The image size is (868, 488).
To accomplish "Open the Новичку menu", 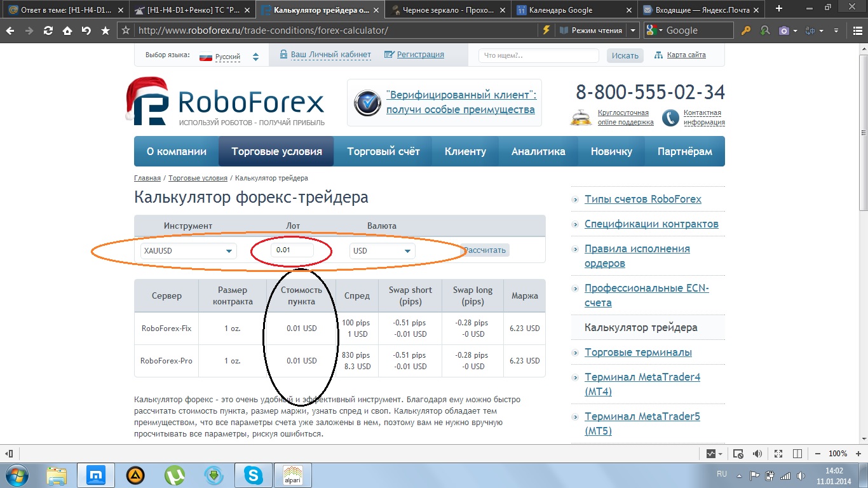I will click(611, 151).
